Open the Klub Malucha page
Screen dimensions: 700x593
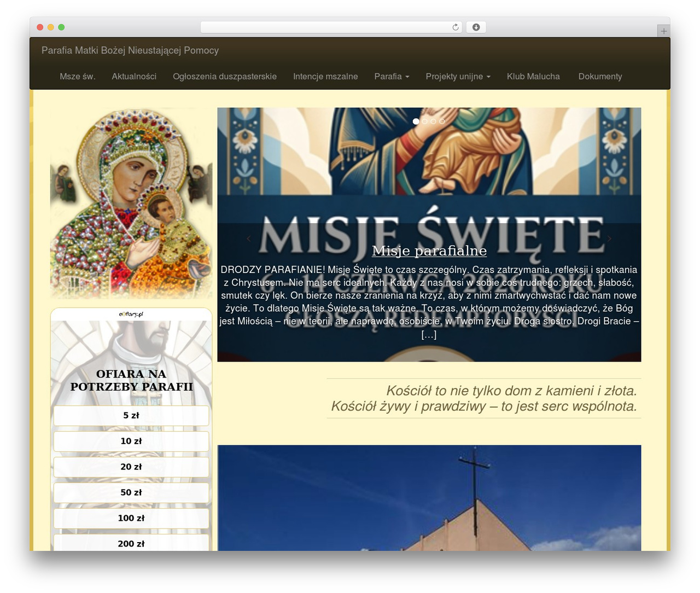coord(533,77)
